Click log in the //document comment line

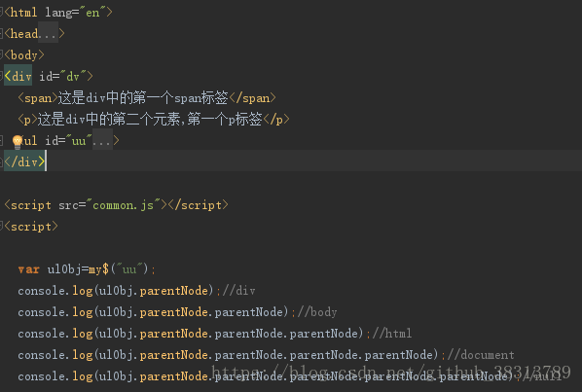tap(83, 355)
